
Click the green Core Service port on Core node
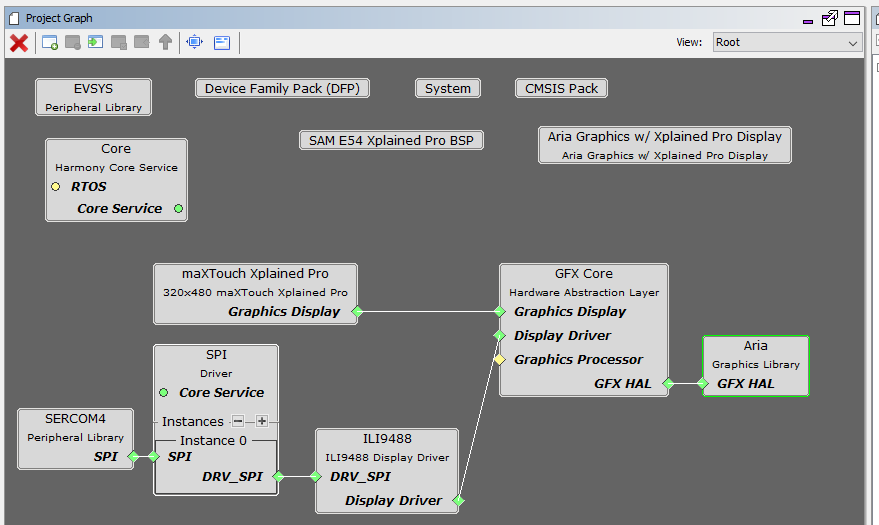(x=178, y=208)
